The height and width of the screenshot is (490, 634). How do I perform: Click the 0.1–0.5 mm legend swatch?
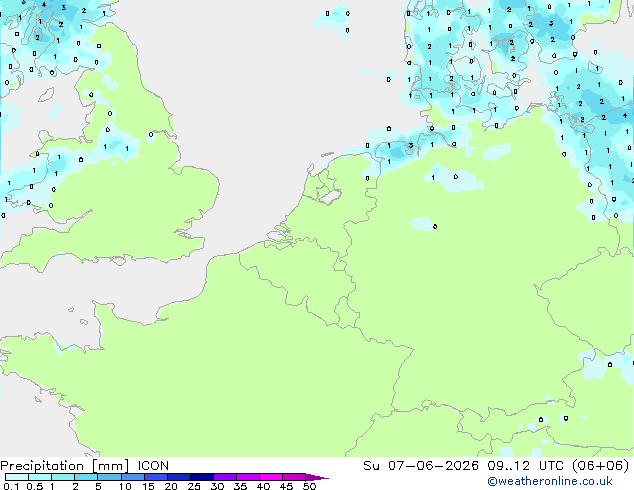(17, 477)
